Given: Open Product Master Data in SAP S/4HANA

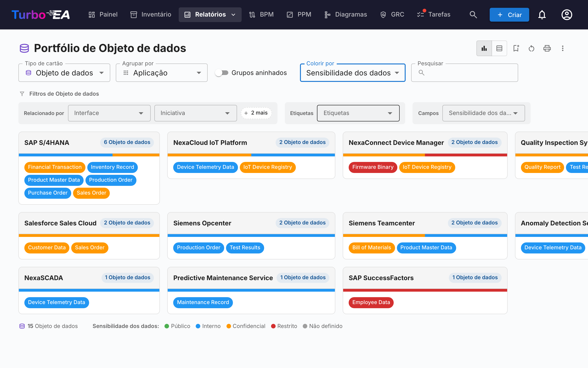Looking at the screenshot, I should click(54, 180).
